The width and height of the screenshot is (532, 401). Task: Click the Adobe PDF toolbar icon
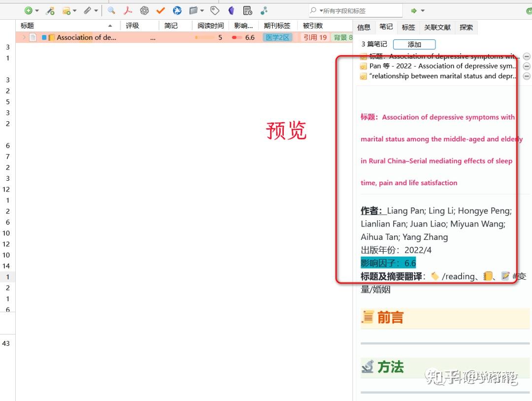point(128,10)
